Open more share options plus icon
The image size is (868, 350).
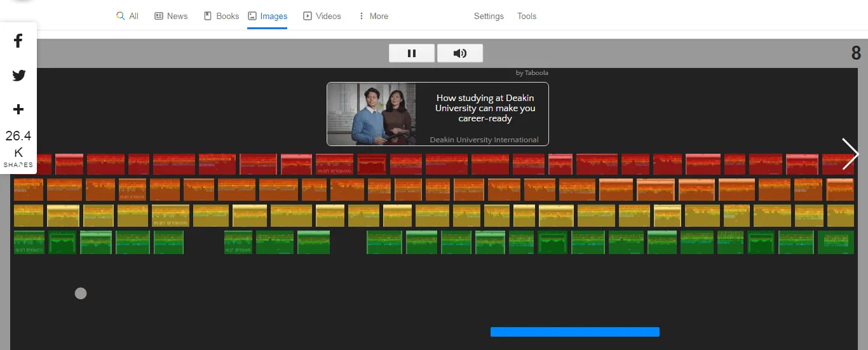coord(18,109)
